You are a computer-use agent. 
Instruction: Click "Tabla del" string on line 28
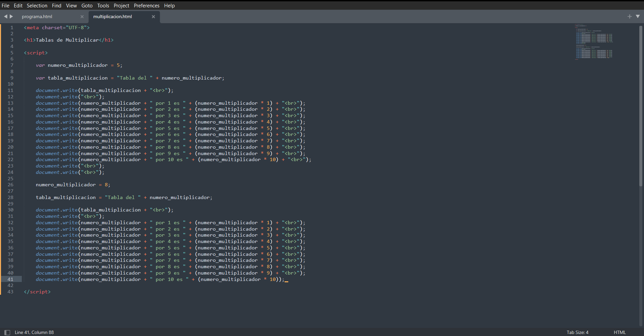(x=122, y=197)
